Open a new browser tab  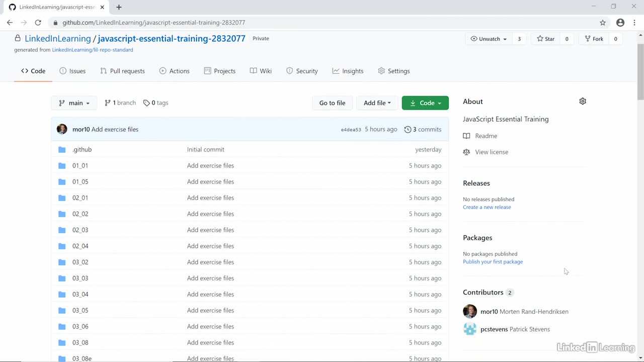click(119, 7)
